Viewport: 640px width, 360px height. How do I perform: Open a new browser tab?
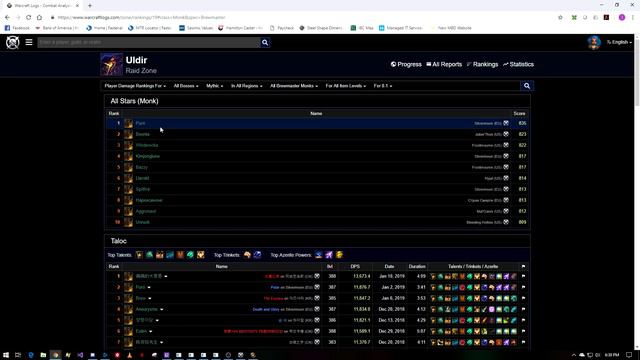(x=90, y=6)
